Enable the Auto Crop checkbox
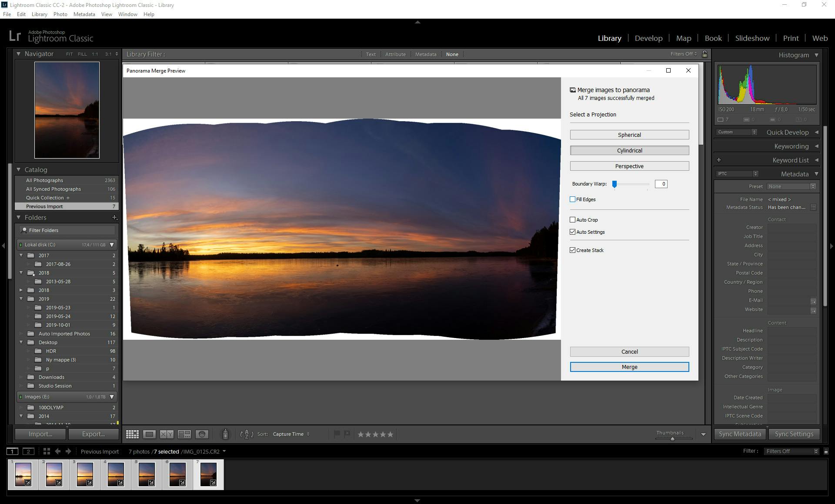Viewport: 835px width, 504px height. 572,220
